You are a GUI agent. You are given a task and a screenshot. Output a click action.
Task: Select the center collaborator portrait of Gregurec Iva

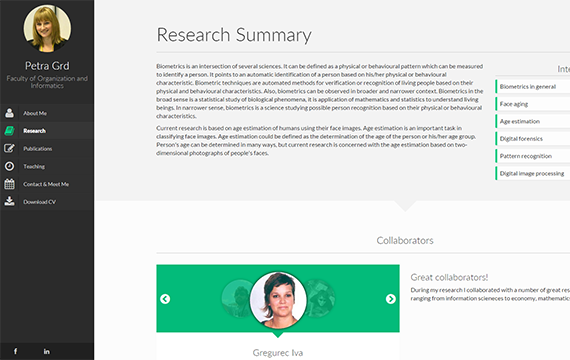[x=278, y=300]
